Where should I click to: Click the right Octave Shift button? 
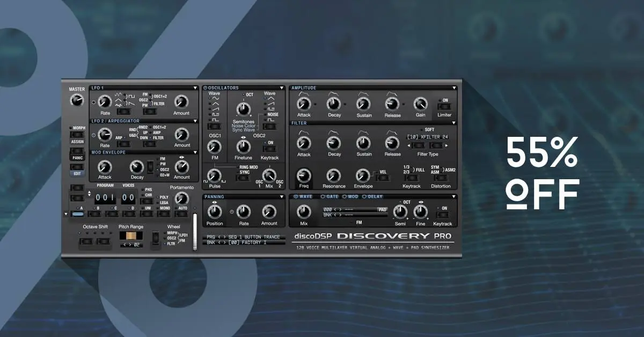[103, 241]
